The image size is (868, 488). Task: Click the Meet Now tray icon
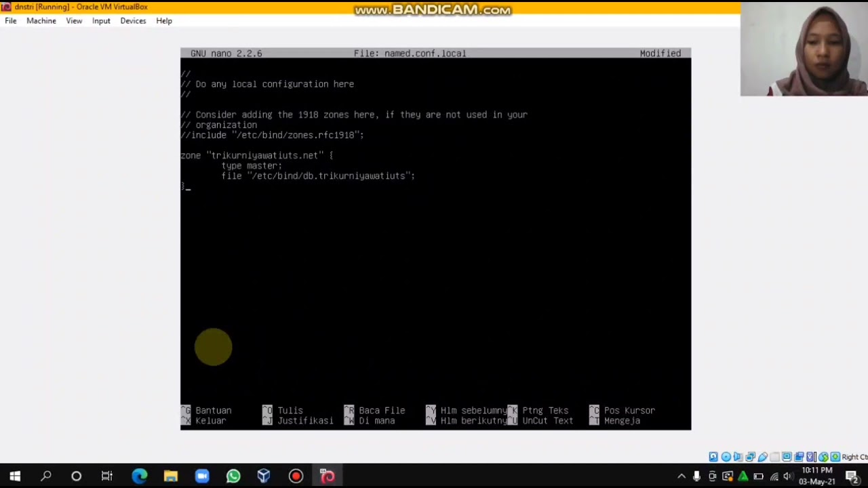click(712, 476)
